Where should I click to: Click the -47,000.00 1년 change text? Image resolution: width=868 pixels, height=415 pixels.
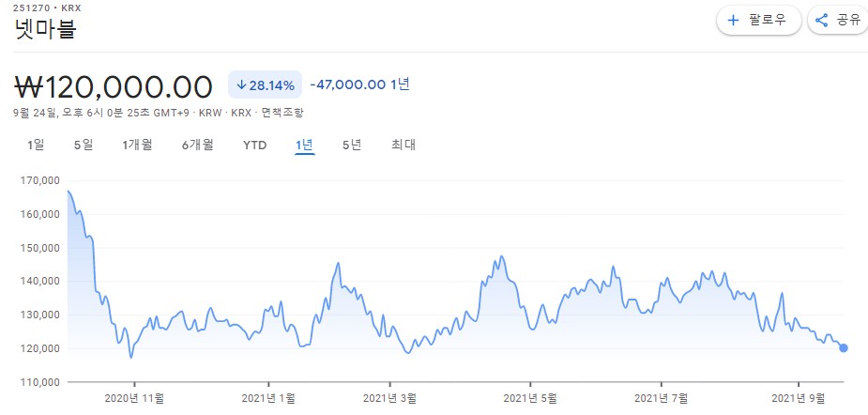point(359,85)
